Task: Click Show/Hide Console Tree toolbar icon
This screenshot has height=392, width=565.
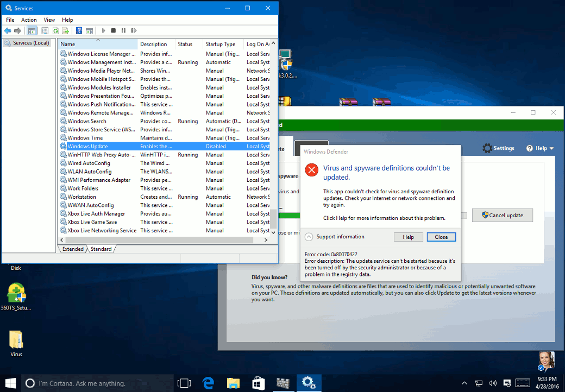Action: pyautogui.click(x=32, y=30)
